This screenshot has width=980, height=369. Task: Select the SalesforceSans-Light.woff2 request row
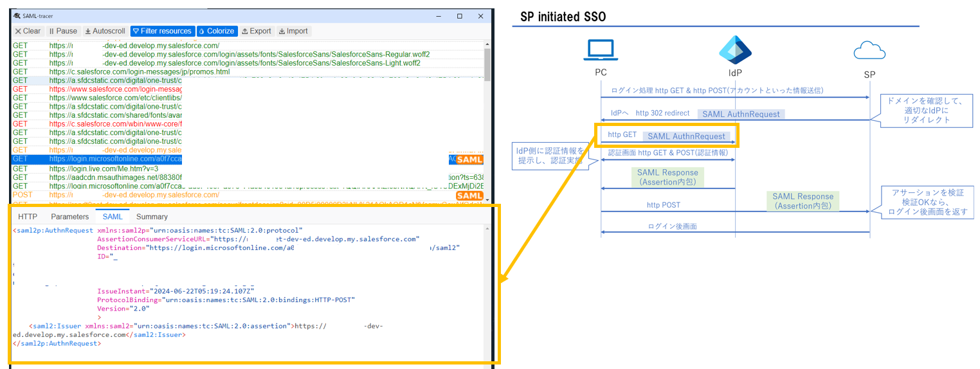247,63
